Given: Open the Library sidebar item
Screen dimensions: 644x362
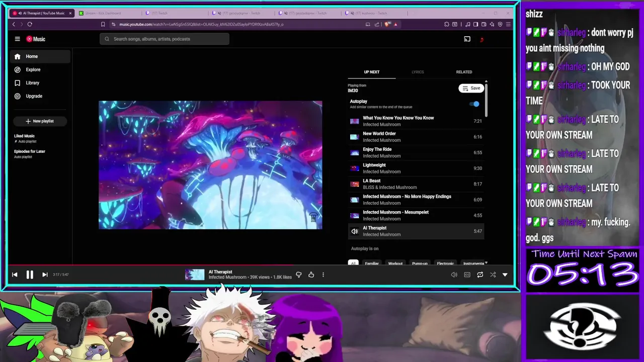Looking at the screenshot, I should (40, 82).
